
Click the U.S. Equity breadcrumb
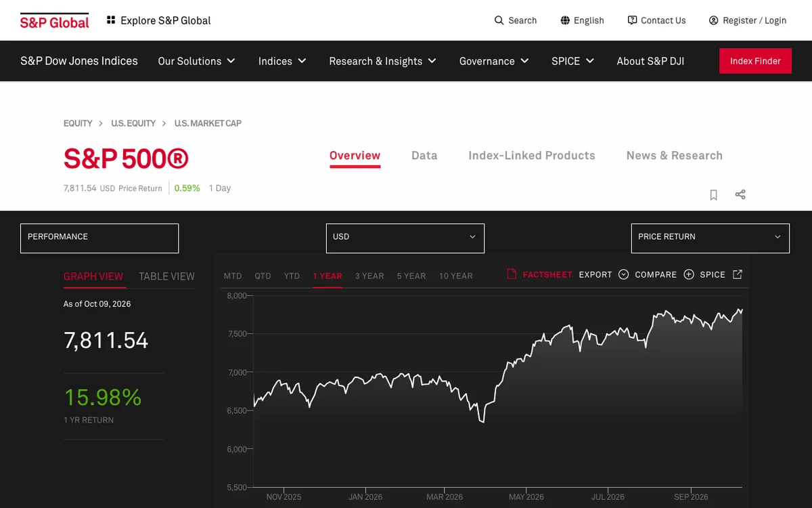[x=133, y=123]
